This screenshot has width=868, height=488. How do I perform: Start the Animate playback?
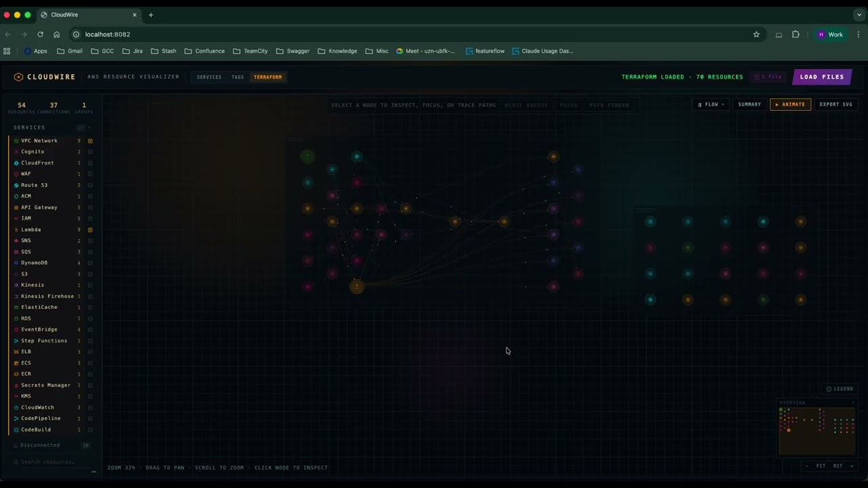[x=791, y=104]
